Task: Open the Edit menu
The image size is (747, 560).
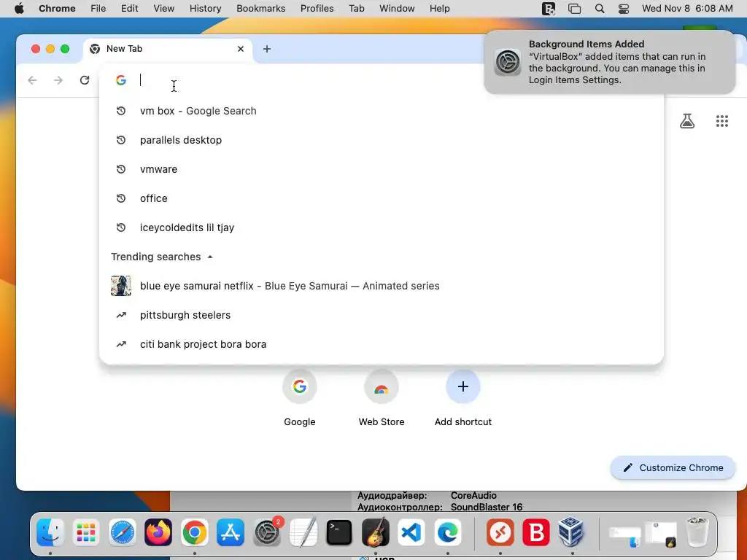Action: pyautogui.click(x=129, y=8)
